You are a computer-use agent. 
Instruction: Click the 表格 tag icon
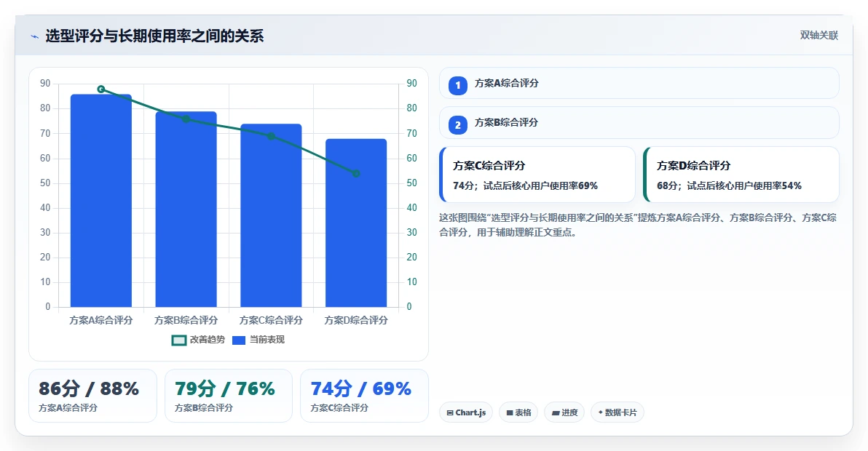[510, 413]
